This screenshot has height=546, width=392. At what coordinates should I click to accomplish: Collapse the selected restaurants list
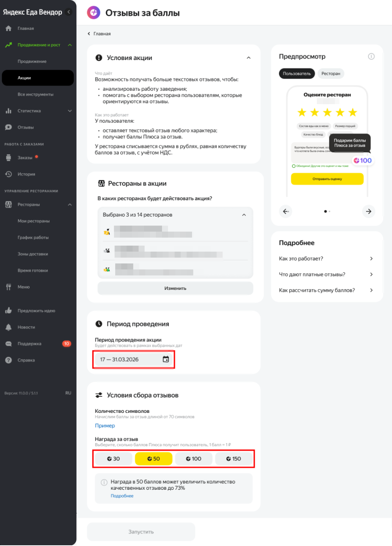tap(244, 215)
